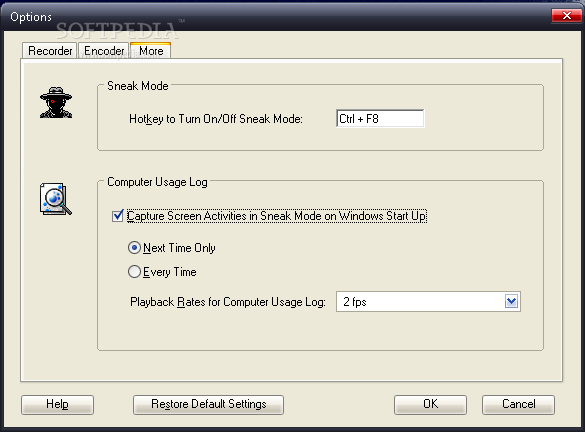Confirm with the OK button
Screen dimensions: 585x432
coord(430,404)
